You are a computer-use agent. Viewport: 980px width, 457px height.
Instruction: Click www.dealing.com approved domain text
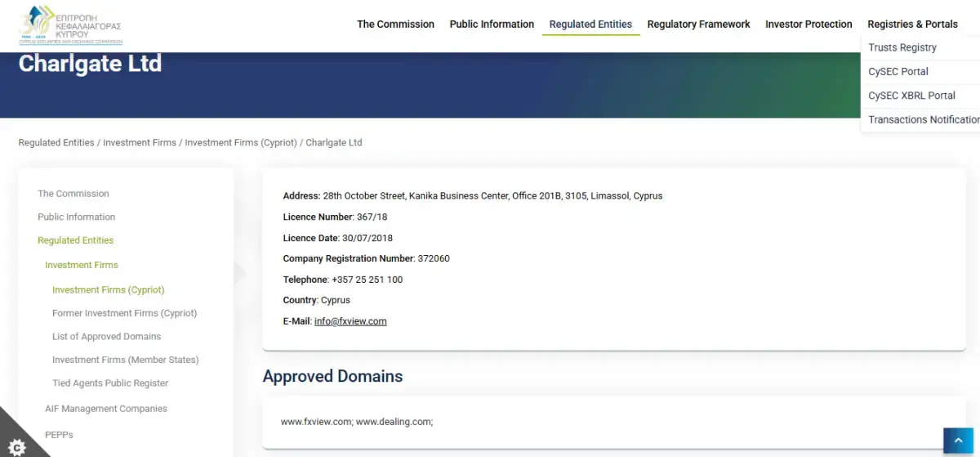tap(394, 422)
